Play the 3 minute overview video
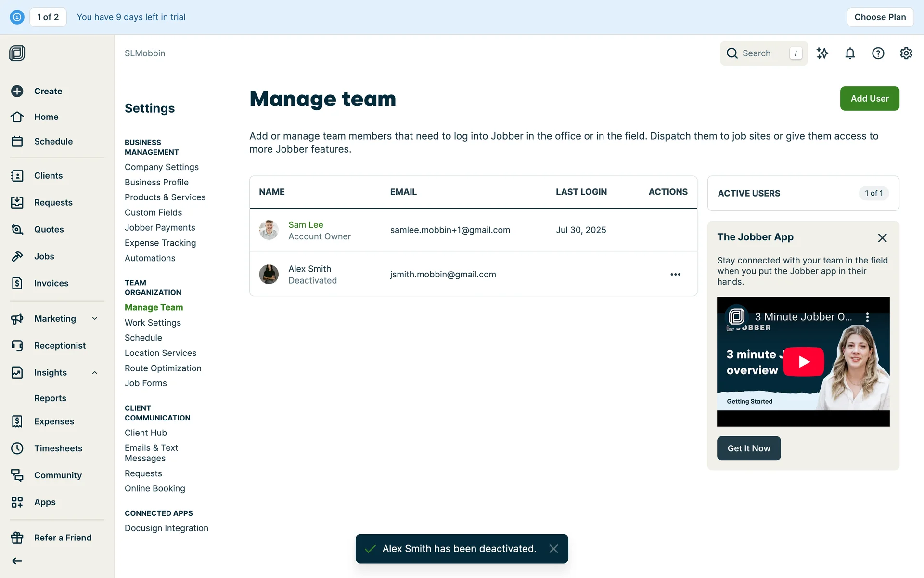The width and height of the screenshot is (924, 578). pos(803,361)
